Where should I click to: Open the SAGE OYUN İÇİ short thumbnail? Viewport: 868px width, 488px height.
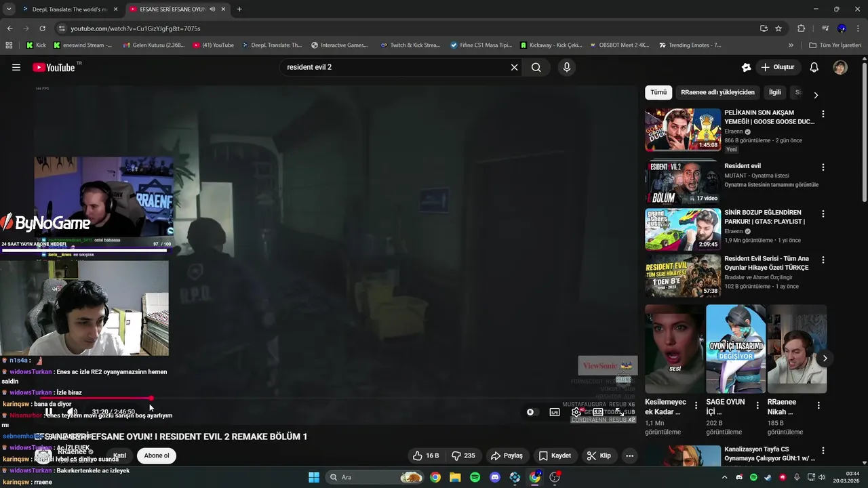[x=736, y=348]
